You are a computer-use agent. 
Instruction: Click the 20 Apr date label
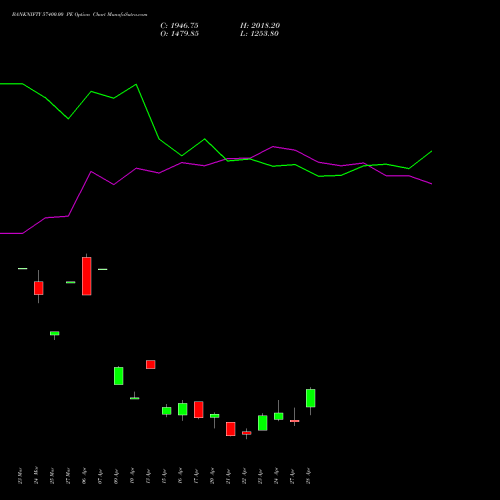(212, 476)
